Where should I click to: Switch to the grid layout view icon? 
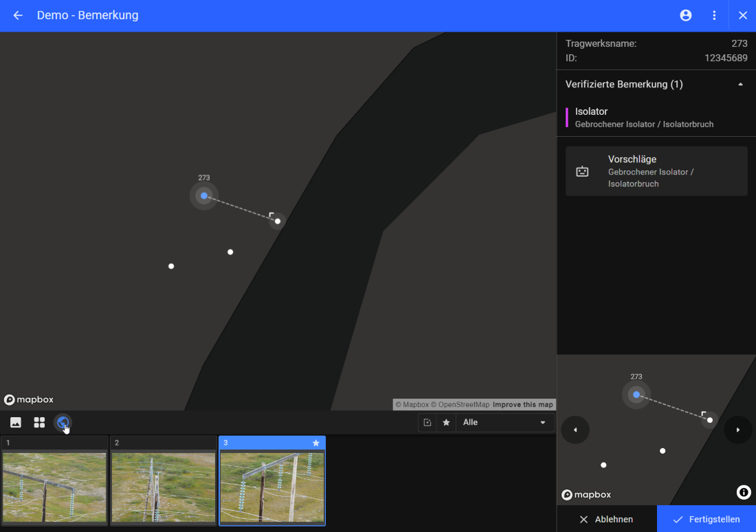[x=39, y=422]
